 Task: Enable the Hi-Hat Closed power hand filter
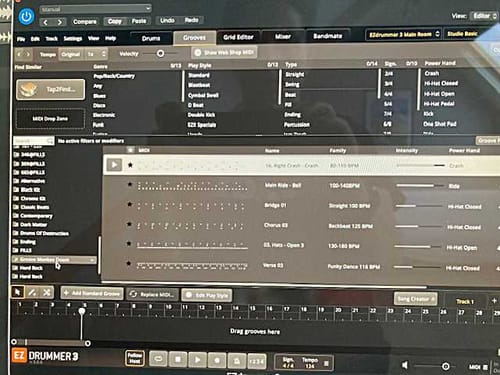click(x=441, y=83)
